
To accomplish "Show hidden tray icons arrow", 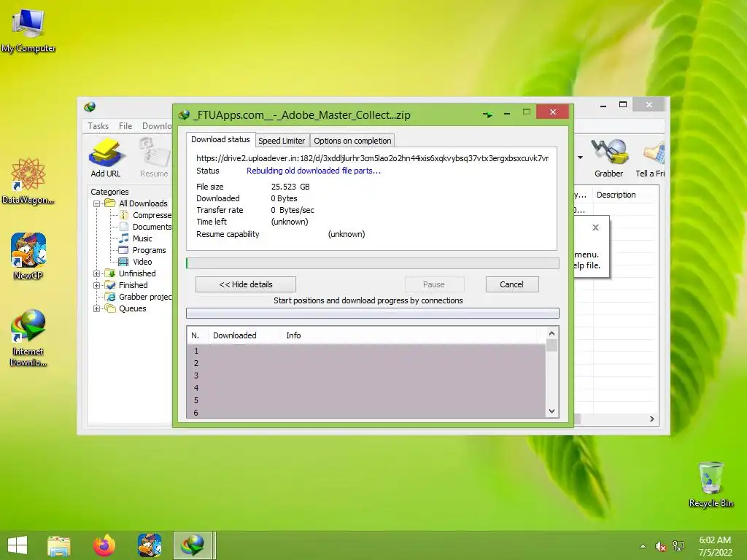I will (643, 546).
